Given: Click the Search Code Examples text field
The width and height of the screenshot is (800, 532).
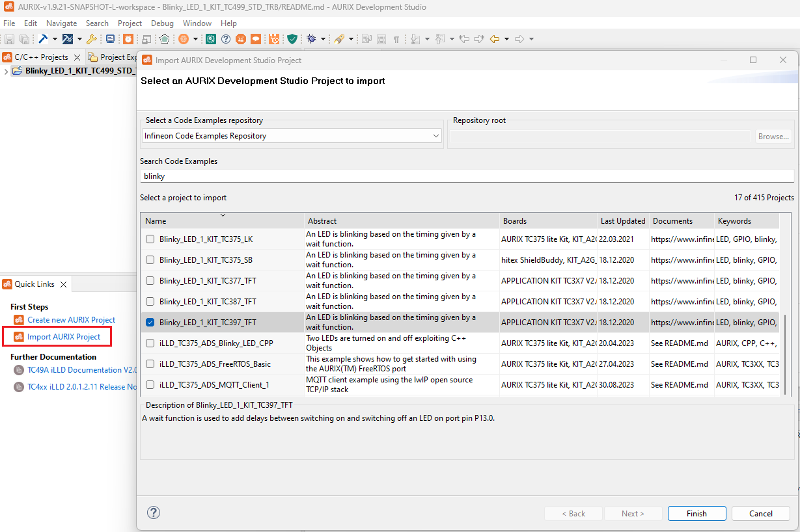Looking at the screenshot, I should [x=466, y=176].
